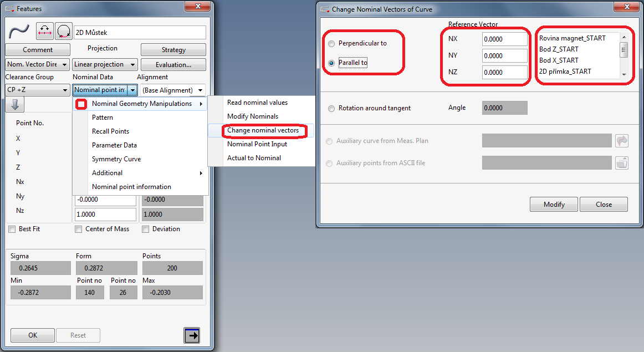
Task: Expand Nominal Geometry Manipulations submenu
Action: click(140, 104)
